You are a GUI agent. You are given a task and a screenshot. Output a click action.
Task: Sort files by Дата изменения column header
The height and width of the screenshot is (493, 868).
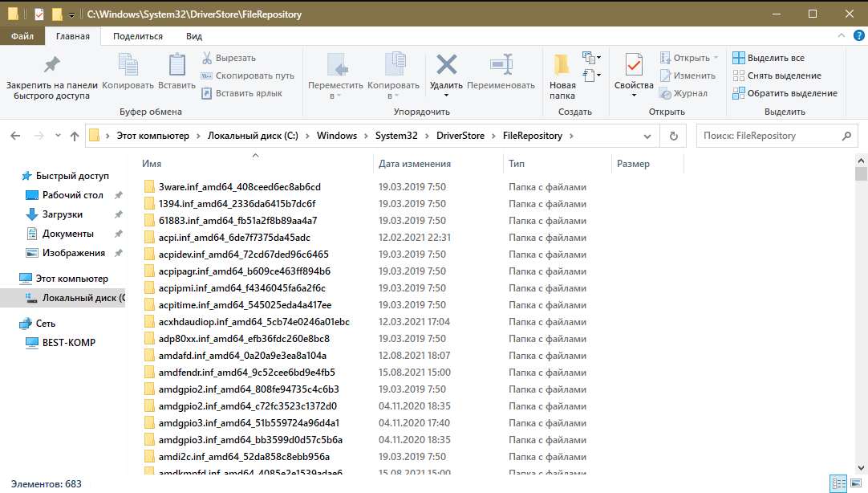415,164
